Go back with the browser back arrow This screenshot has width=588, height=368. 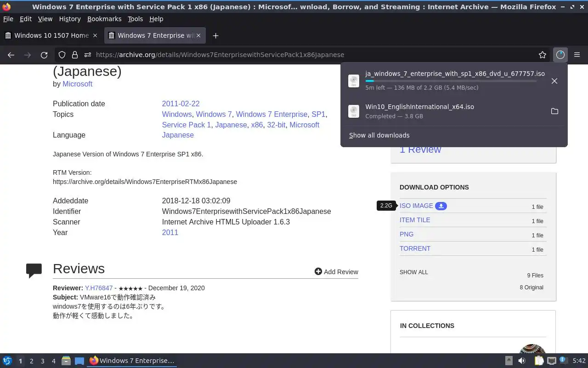11,55
